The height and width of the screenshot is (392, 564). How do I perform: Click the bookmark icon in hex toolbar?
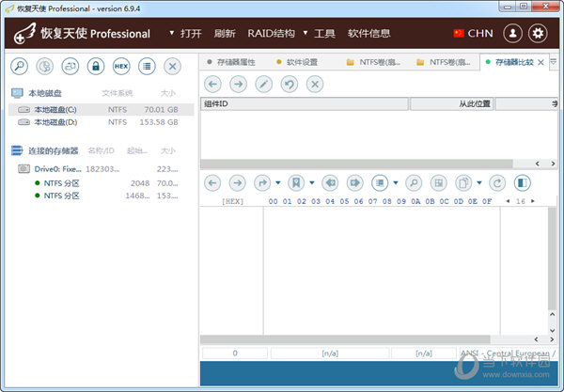(x=296, y=182)
